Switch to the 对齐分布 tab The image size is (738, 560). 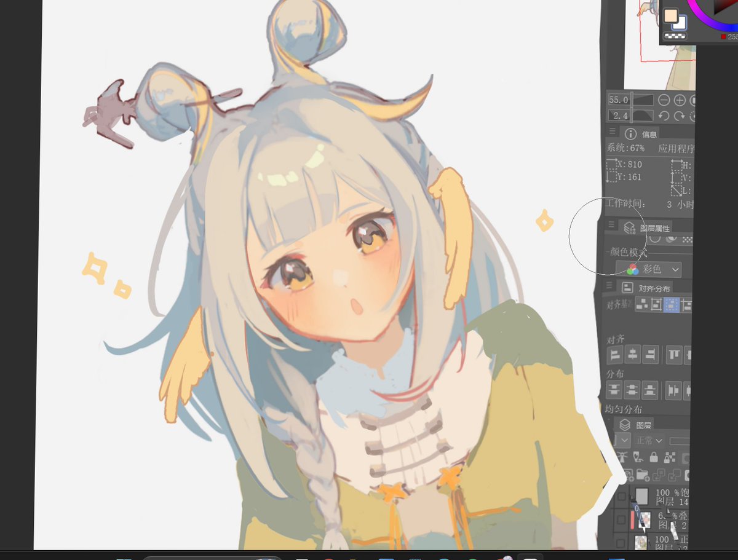pos(646,288)
